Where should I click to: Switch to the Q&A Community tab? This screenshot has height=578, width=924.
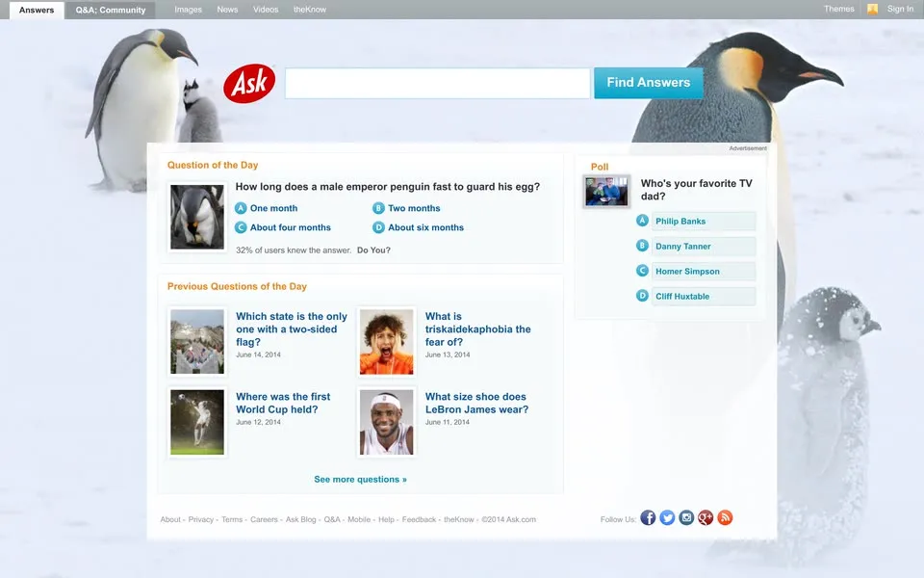pos(110,10)
